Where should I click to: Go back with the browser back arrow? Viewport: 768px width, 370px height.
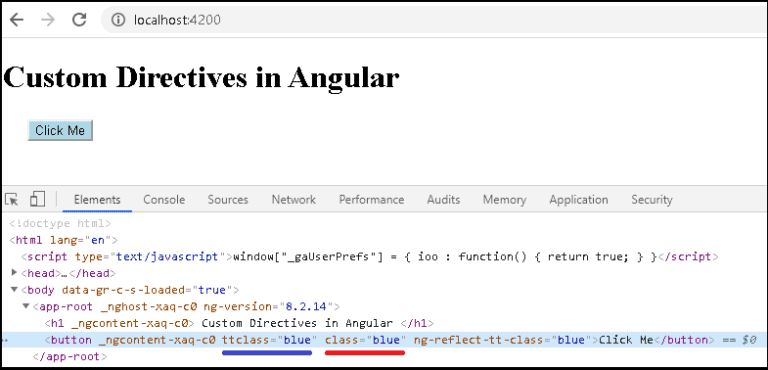[17, 20]
